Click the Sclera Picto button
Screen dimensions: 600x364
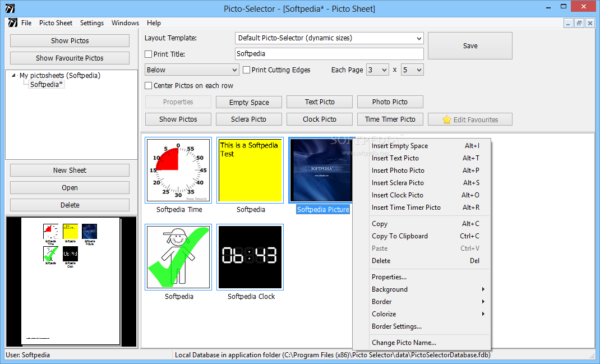coord(249,119)
